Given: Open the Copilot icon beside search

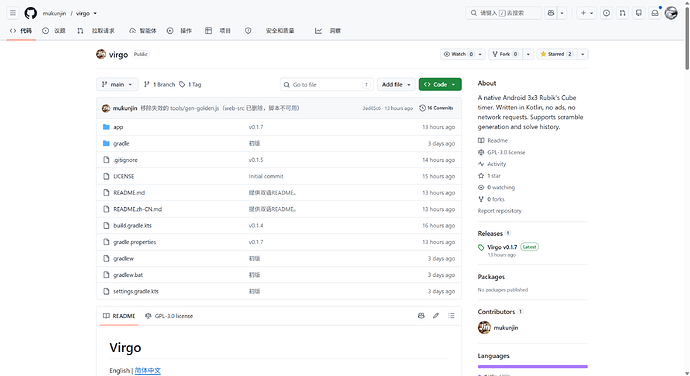Looking at the screenshot, I should [551, 13].
